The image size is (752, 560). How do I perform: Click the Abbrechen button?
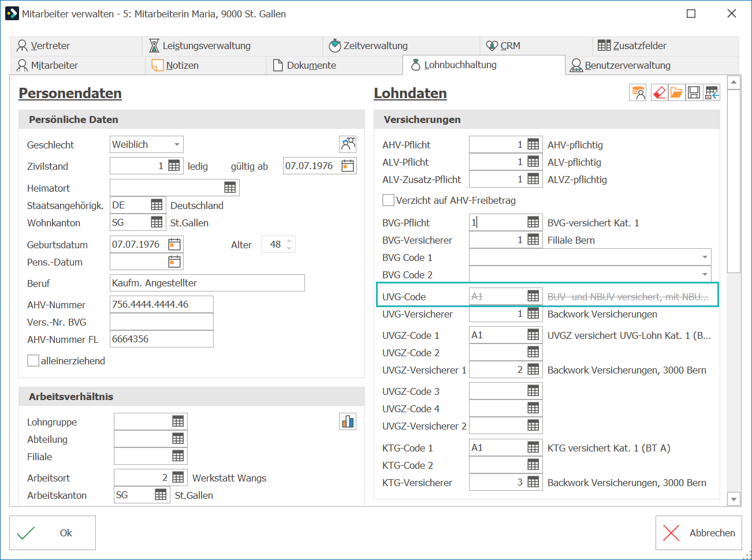699,533
